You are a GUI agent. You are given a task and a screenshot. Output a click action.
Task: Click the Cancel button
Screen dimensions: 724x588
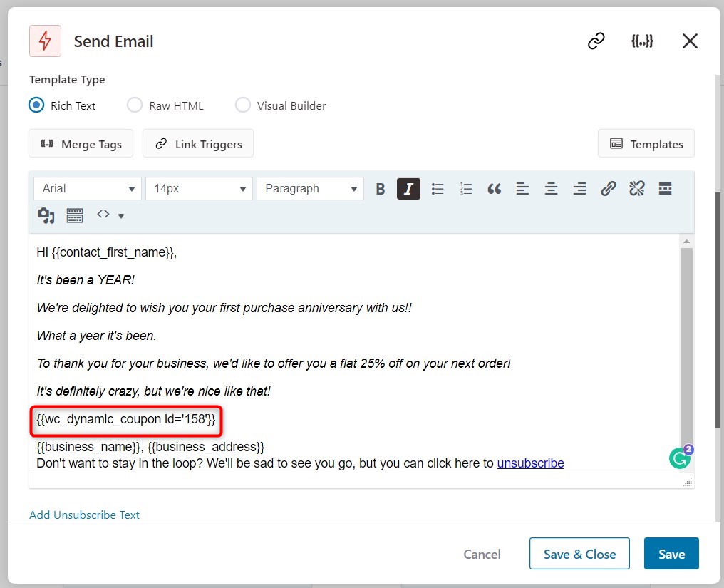(482, 554)
